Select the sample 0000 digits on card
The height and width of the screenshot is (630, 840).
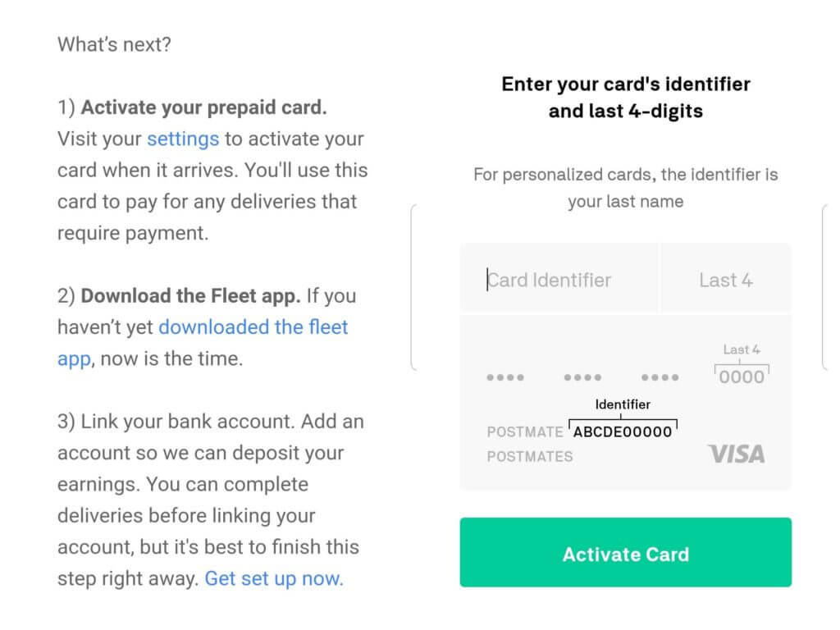(x=742, y=377)
